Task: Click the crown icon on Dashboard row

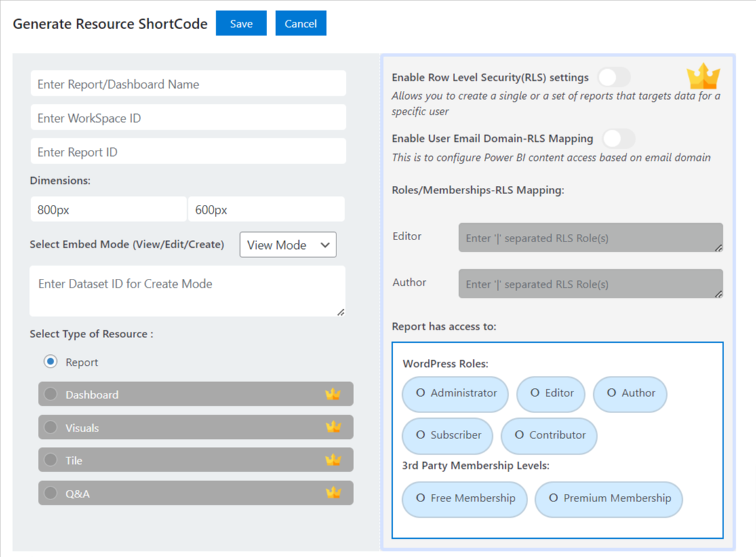Action: 333,394
